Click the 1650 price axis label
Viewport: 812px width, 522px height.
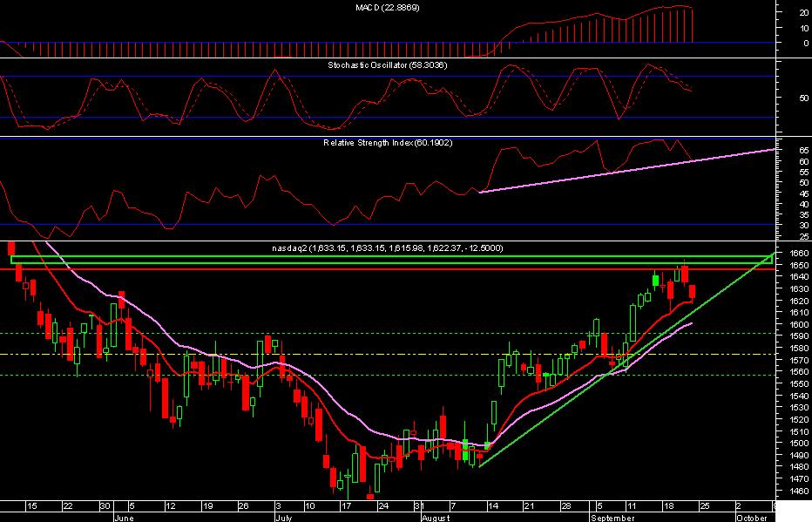pos(801,265)
